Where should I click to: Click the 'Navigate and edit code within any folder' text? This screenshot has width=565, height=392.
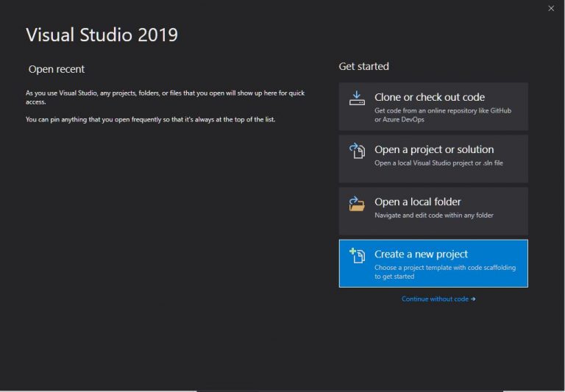pos(434,215)
